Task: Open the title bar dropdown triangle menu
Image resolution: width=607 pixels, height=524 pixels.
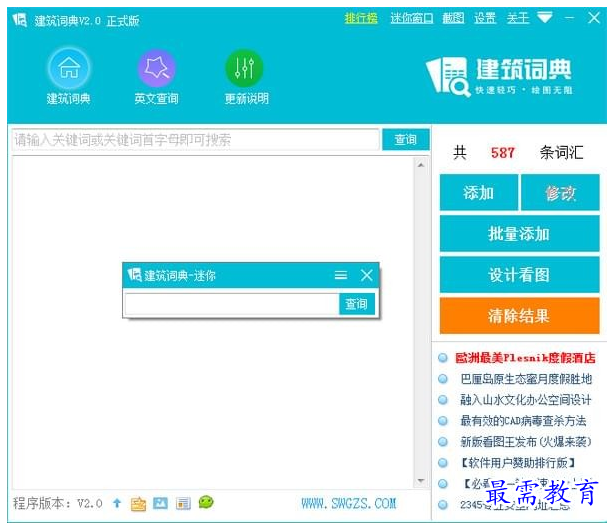Action: pyautogui.click(x=545, y=17)
